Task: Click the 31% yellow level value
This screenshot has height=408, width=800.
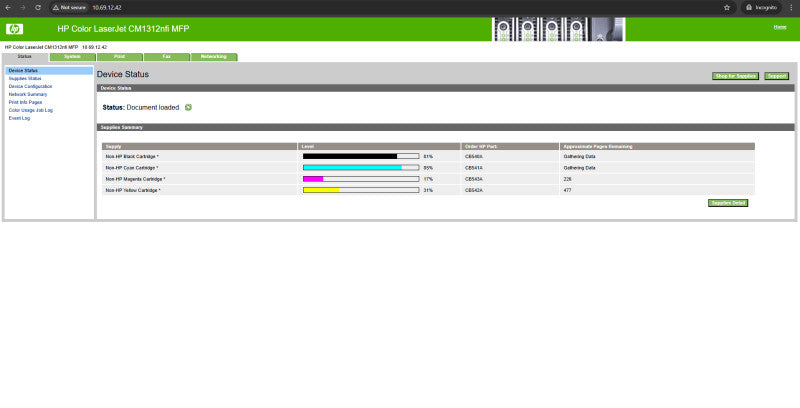Action: [x=428, y=190]
